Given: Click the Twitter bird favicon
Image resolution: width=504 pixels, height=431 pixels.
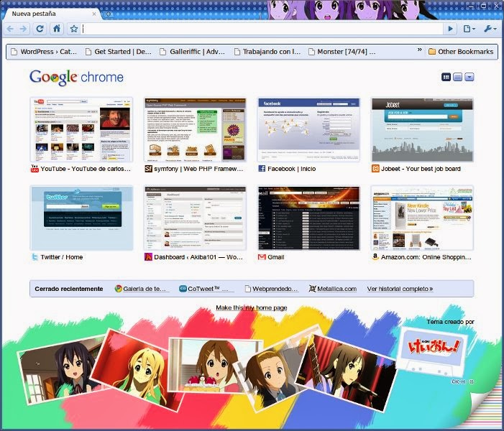Looking at the screenshot, I should (35, 257).
